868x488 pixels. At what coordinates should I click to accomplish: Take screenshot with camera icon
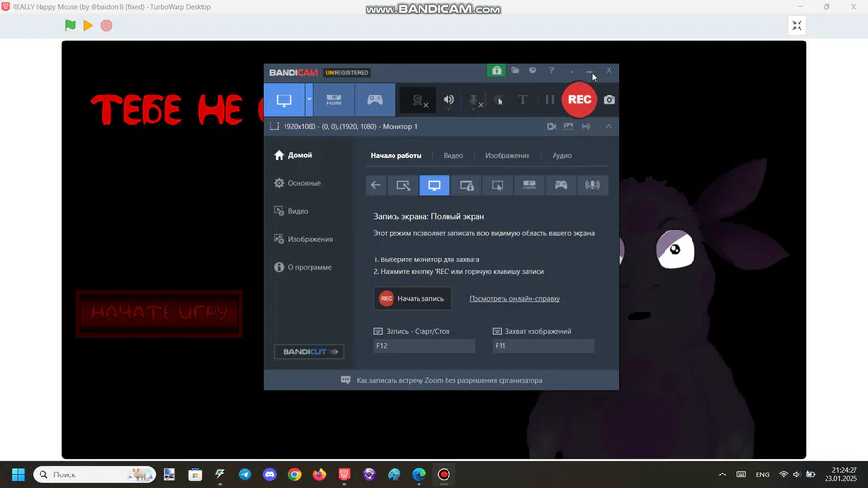click(609, 100)
